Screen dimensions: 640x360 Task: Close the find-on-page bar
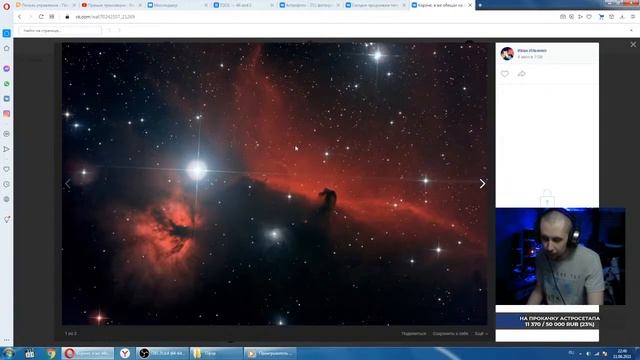pos(631,30)
